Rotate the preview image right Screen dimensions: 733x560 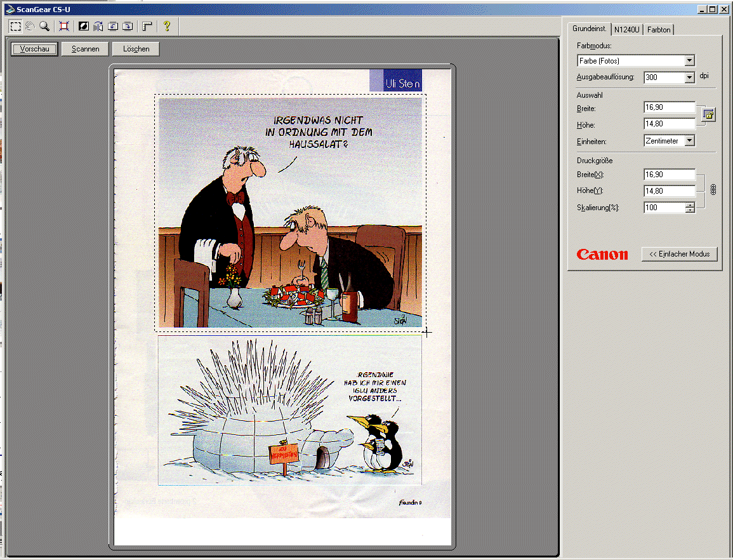[128, 26]
